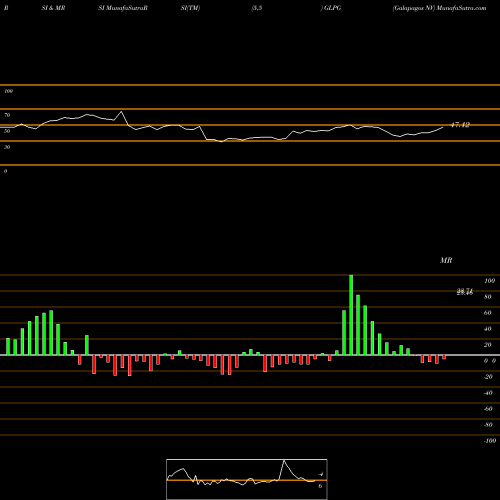Click the '(Galapagos NV) MunafaSutra.com' header text
Image resolution: width=500 pixels, height=500 pixels.
click(439, 8)
